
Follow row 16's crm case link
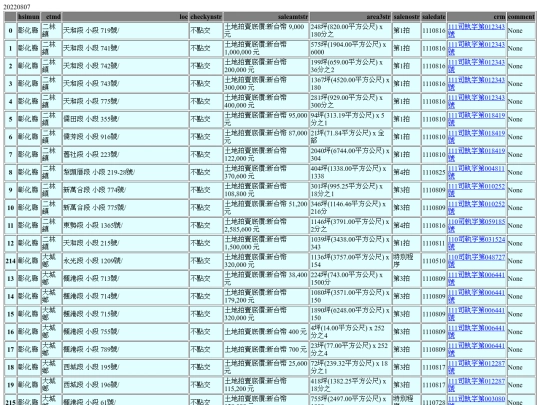(476, 332)
